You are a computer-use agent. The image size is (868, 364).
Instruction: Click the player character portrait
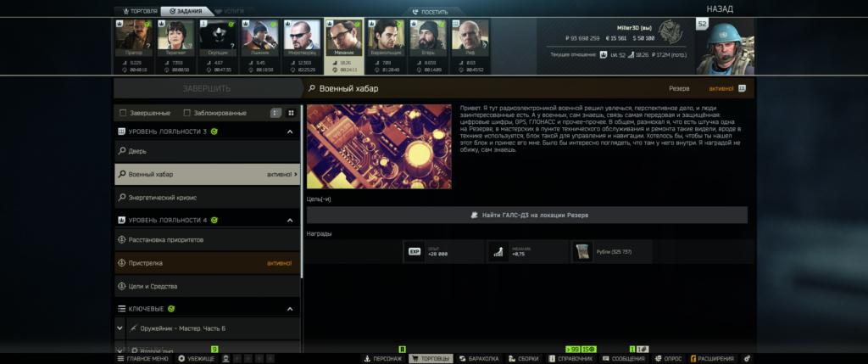726,48
